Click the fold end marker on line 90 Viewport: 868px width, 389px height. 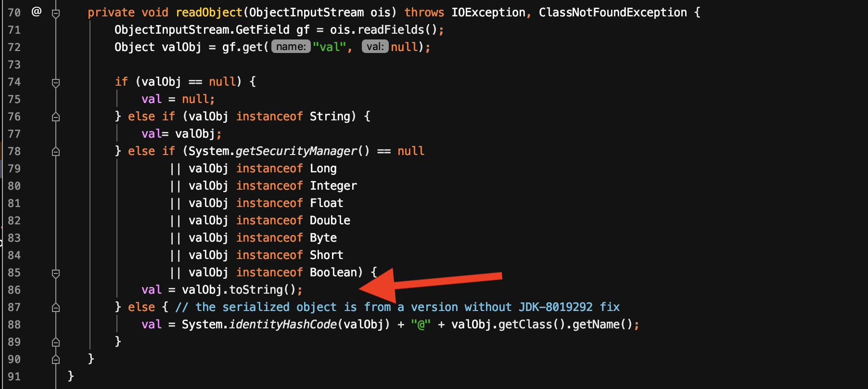click(x=56, y=360)
